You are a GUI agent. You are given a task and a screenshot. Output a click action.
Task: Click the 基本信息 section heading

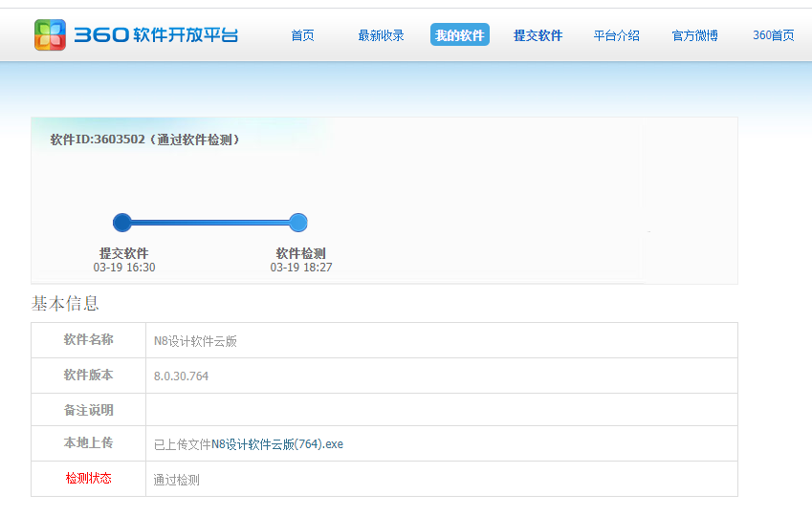point(65,303)
